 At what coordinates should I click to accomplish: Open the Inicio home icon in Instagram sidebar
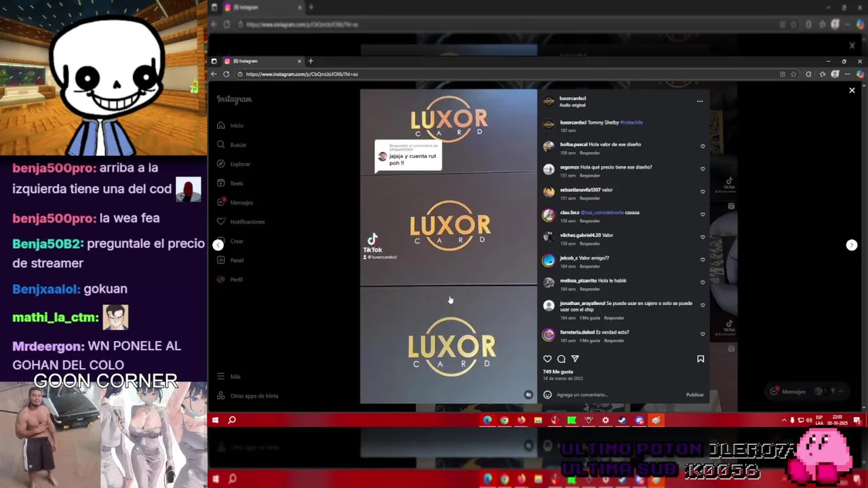[221, 125]
